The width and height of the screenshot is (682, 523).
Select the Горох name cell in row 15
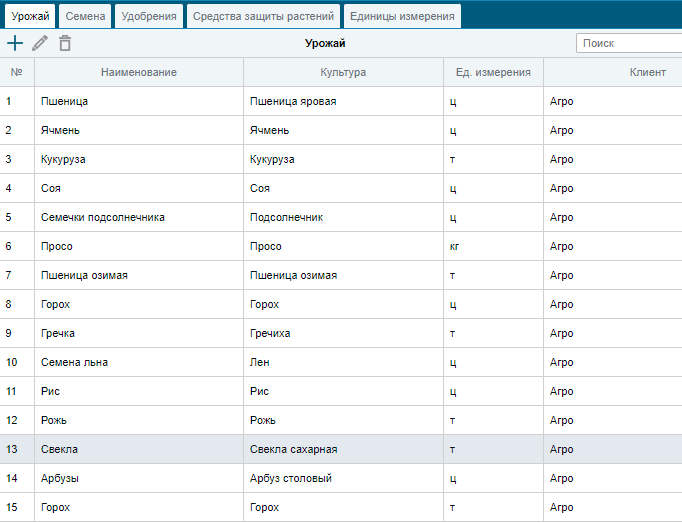[x=139, y=507]
